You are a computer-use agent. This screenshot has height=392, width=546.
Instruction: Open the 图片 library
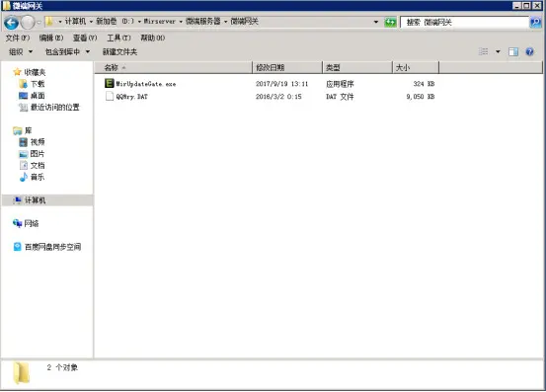pyautogui.click(x=38, y=154)
